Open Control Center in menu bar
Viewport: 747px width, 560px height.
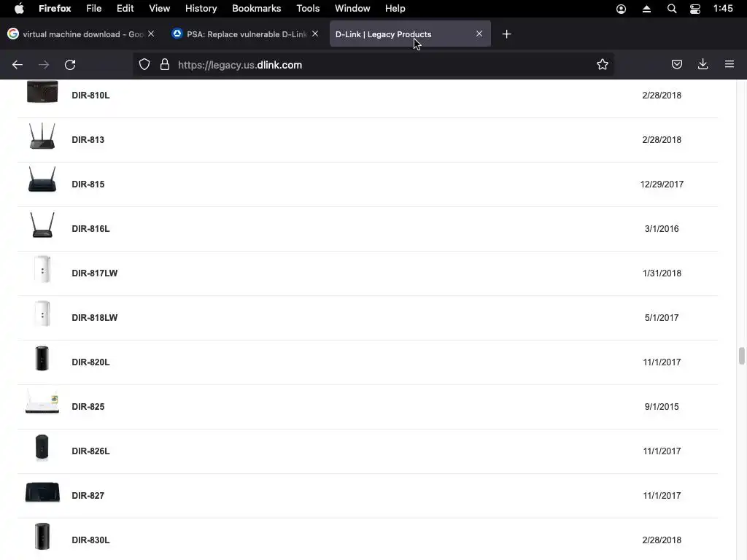695,9
